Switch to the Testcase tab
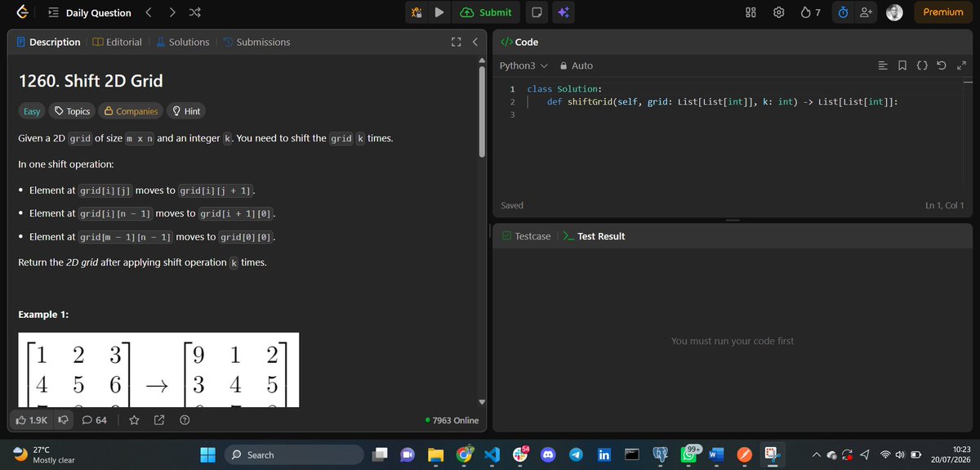 point(526,236)
